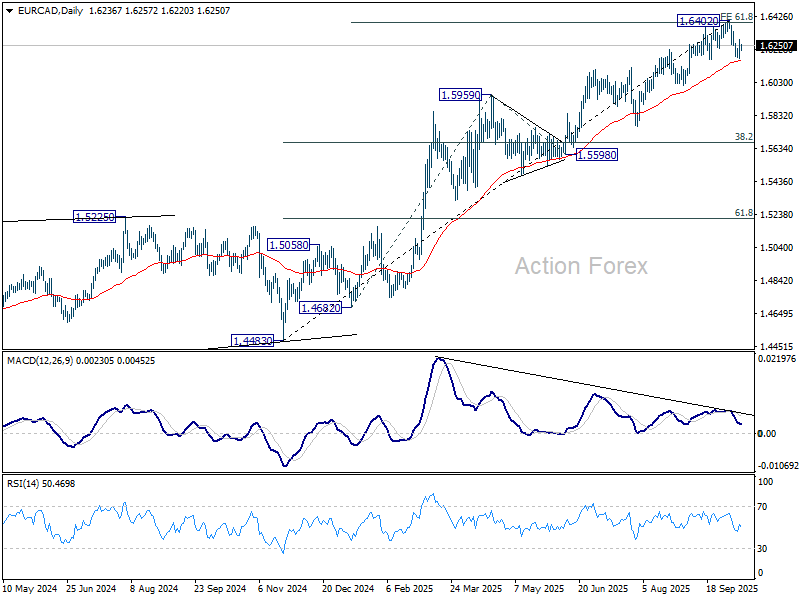Click the RSI 70 level label

point(762,507)
